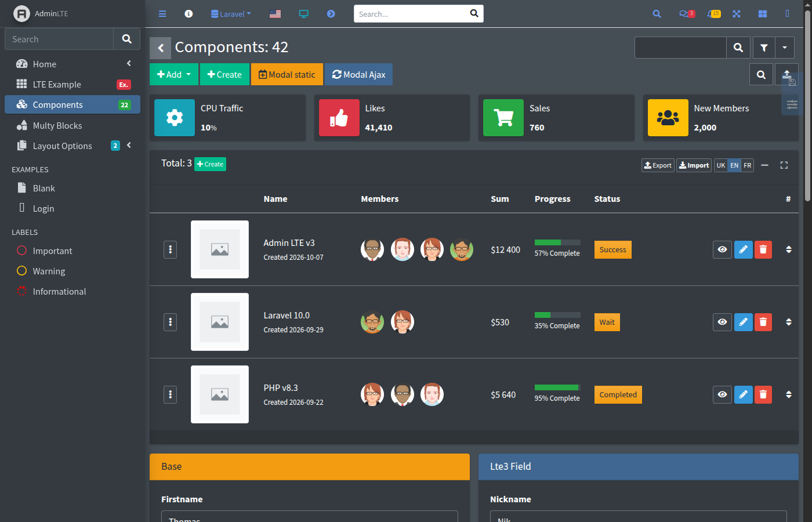Click Admin LTE v3 progress bar
812x522 pixels.
557,242
